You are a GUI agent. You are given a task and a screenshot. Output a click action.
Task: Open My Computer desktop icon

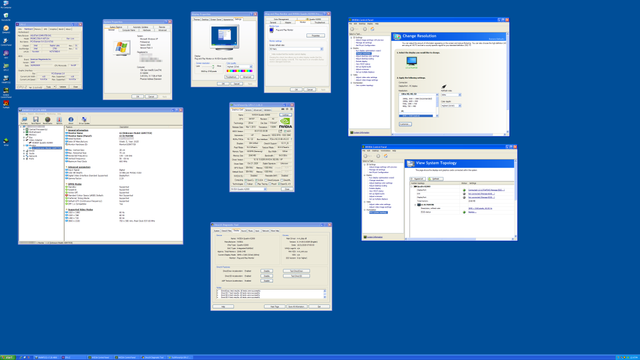point(6,4)
